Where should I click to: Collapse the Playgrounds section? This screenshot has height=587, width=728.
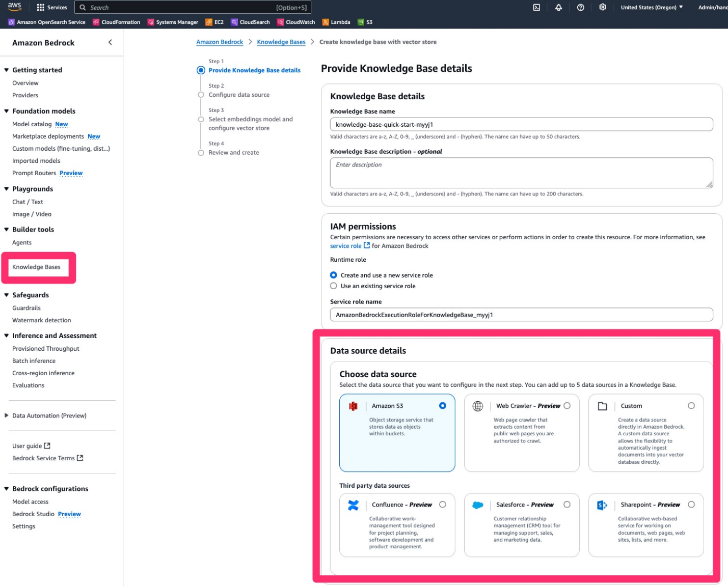pos(7,189)
